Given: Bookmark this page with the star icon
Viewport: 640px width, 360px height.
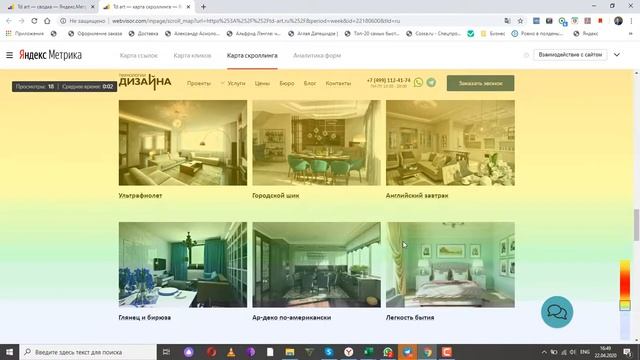Looking at the screenshot, I should point(520,21).
